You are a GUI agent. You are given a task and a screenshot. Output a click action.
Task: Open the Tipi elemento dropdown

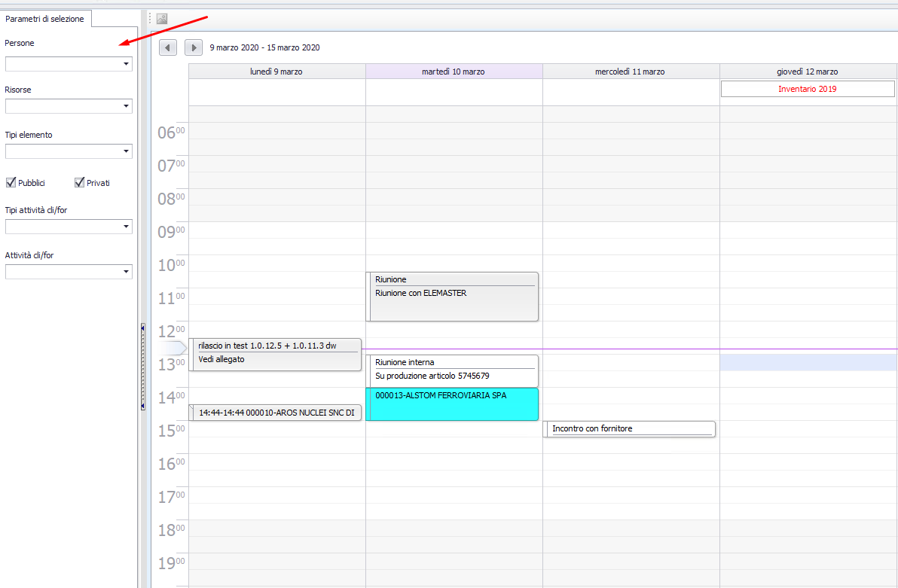click(x=126, y=152)
